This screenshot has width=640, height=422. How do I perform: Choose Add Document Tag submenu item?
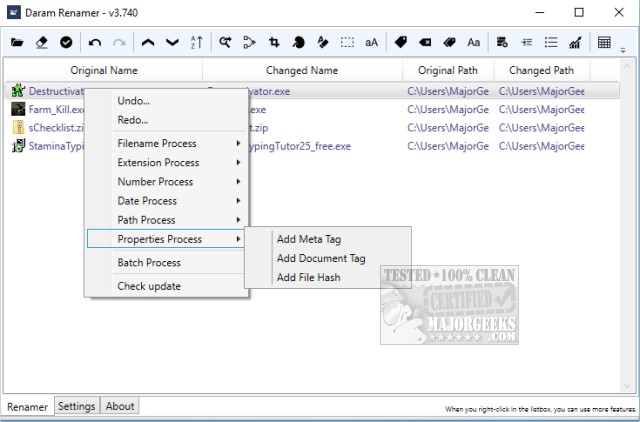pyautogui.click(x=328, y=258)
